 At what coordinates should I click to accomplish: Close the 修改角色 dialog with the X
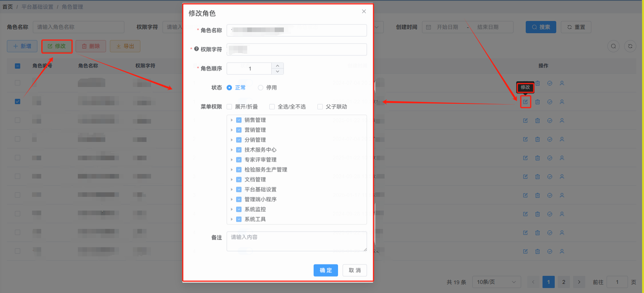click(x=364, y=11)
